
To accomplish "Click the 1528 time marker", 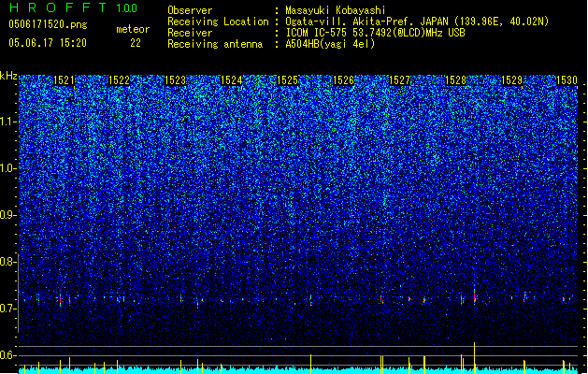I will (455, 80).
